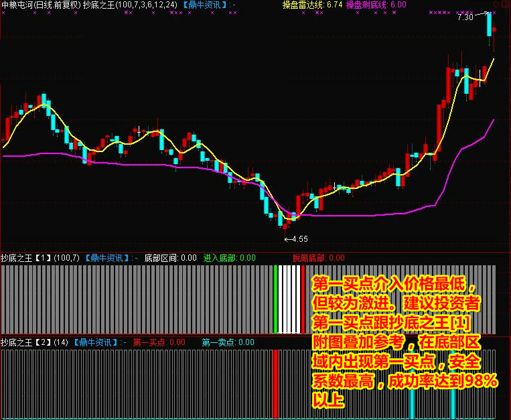Click the 脱离底部: 0.00 value
The height and width of the screenshot is (420, 511).
click(x=318, y=258)
